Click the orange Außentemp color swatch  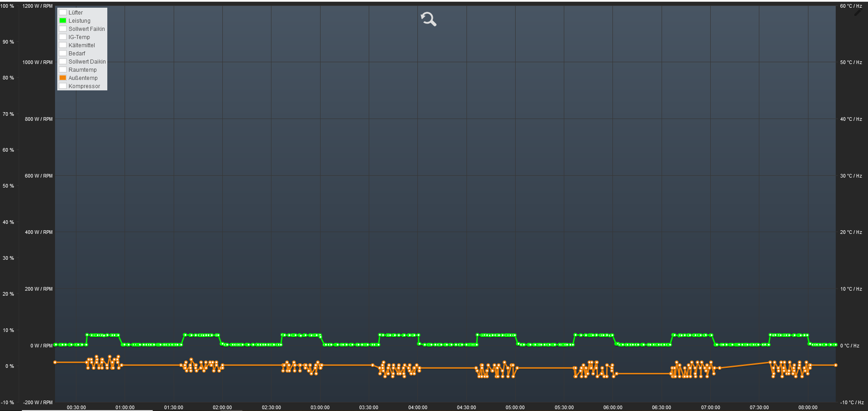tap(63, 78)
